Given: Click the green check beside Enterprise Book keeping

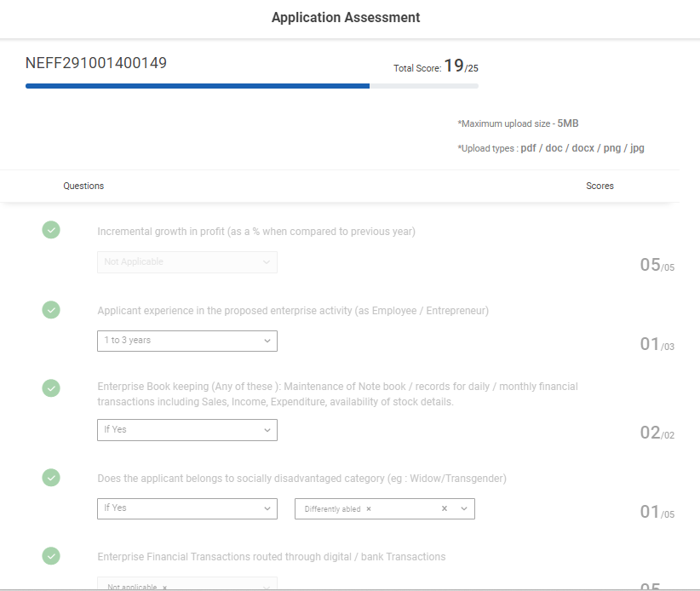Looking at the screenshot, I should pos(51,387).
